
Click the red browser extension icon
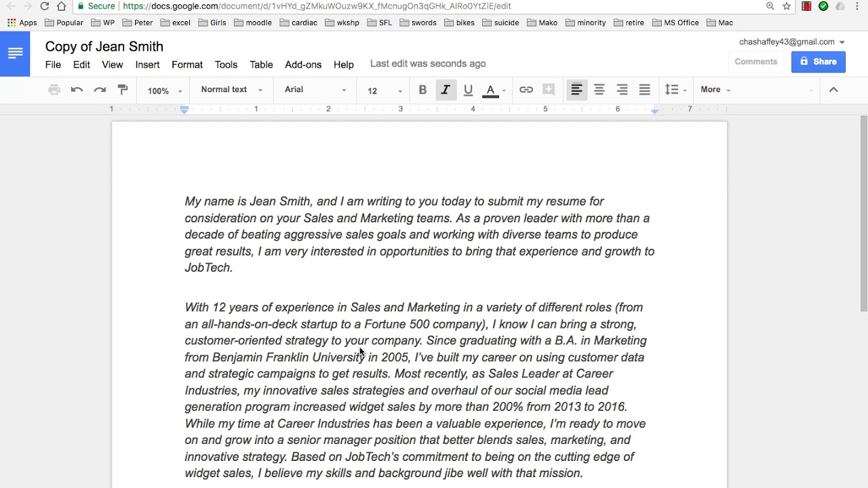coord(806,6)
